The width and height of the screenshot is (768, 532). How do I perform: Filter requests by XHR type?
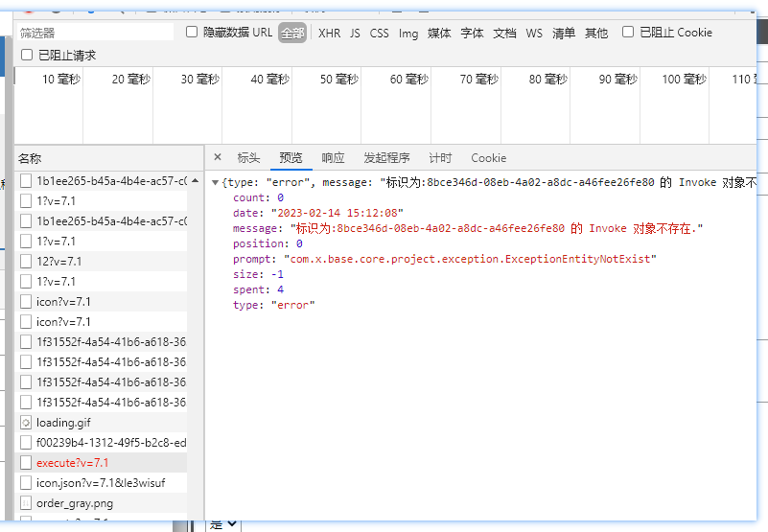(x=329, y=34)
